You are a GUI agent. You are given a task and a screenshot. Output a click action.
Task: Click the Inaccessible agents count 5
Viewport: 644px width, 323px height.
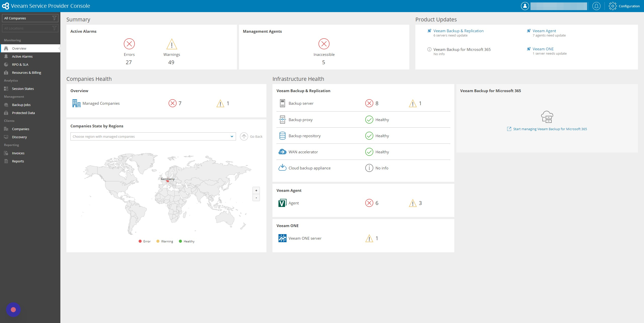pos(324,62)
